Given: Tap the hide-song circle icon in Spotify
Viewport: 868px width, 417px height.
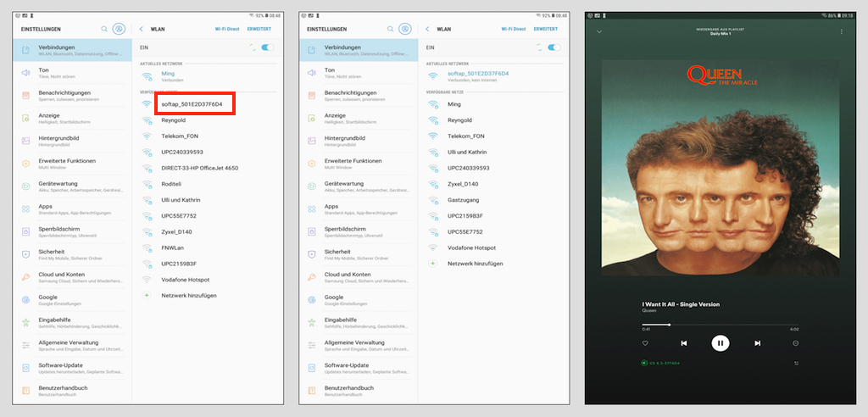Looking at the screenshot, I should tap(795, 343).
